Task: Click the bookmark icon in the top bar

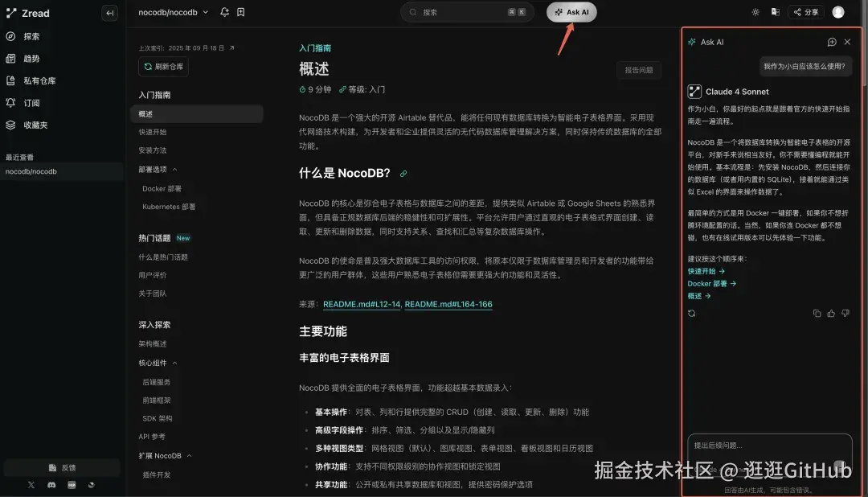Action: tap(240, 12)
